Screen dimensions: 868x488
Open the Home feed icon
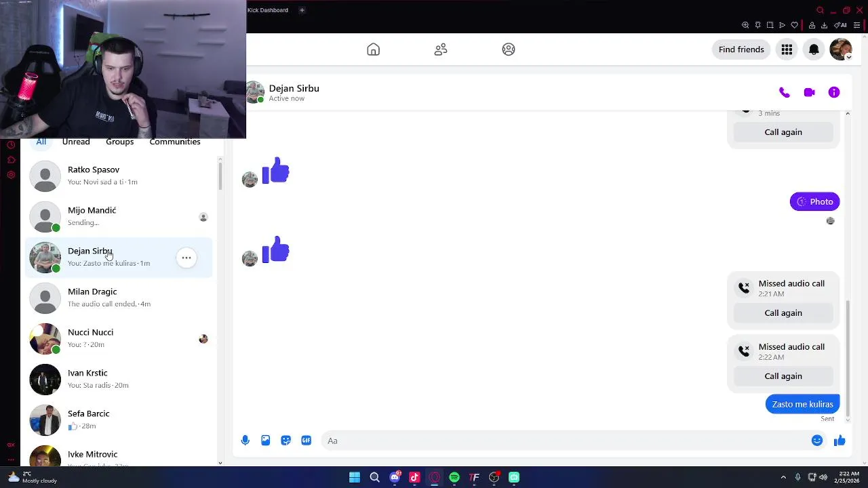coord(373,49)
